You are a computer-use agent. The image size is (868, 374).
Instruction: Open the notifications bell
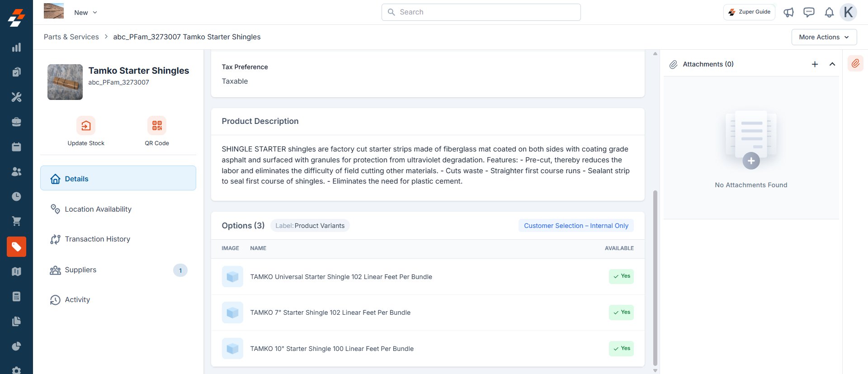829,12
